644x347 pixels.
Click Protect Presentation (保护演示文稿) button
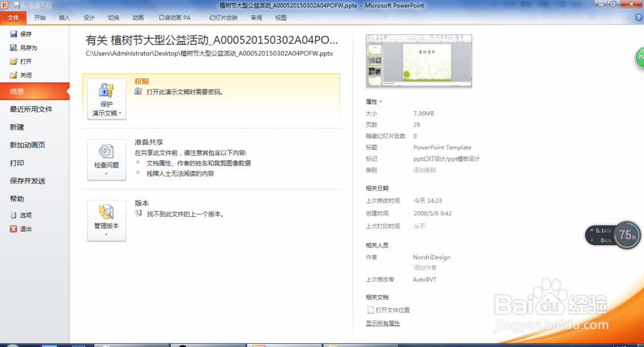tap(106, 99)
